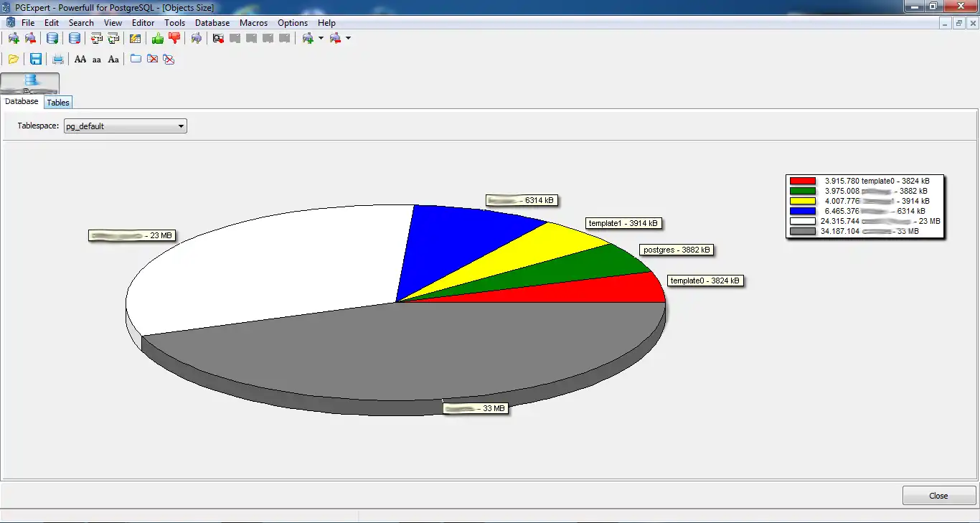The width and height of the screenshot is (980, 523).
Task: Click the tree icon with red arrow
Action: point(96,38)
